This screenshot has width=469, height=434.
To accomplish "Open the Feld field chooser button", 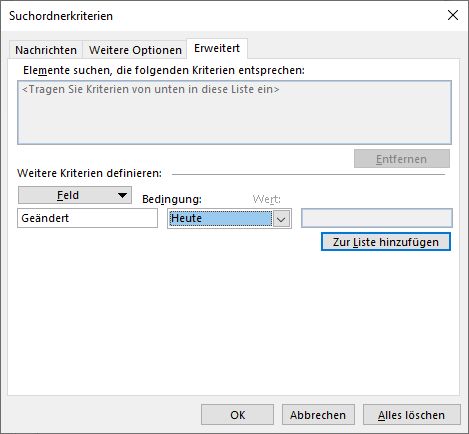I will coord(75,195).
